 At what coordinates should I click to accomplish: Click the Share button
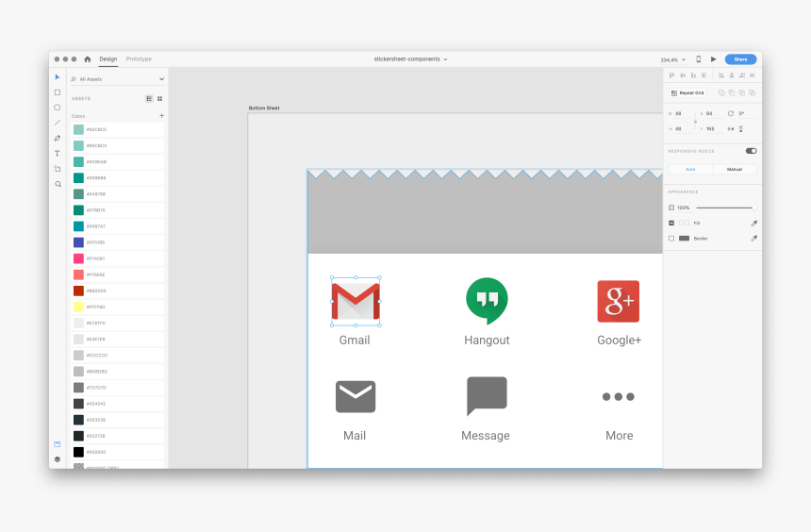point(740,59)
